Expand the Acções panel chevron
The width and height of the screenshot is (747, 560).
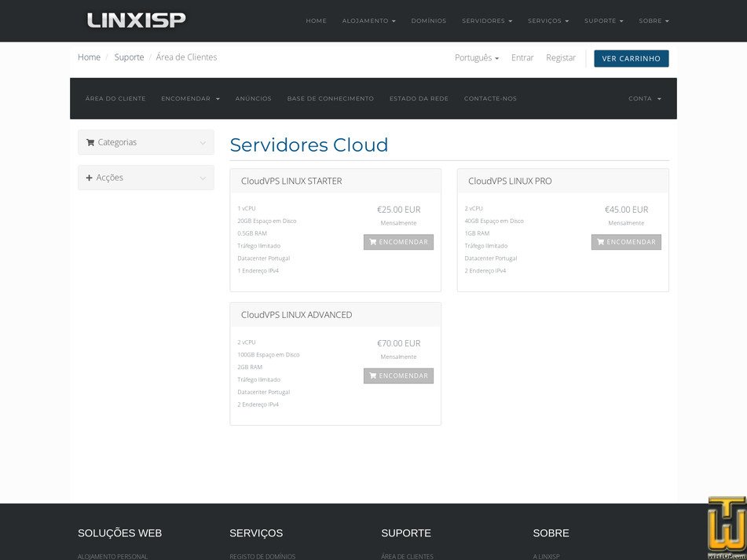(203, 178)
